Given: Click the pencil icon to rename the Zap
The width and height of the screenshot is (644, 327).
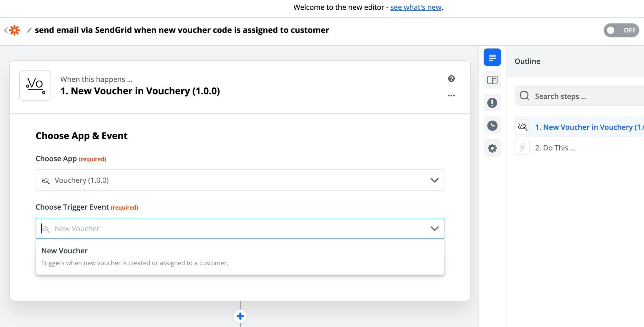Looking at the screenshot, I should 29,30.
